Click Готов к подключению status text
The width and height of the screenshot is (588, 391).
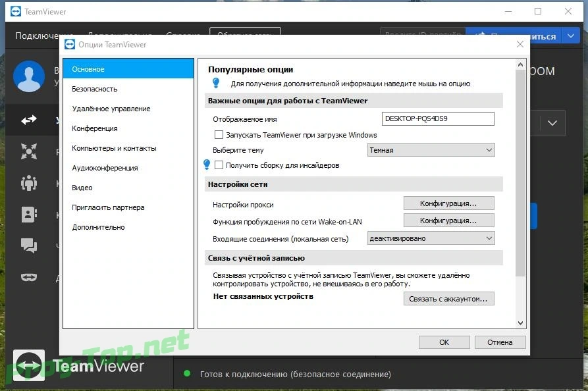(x=296, y=374)
